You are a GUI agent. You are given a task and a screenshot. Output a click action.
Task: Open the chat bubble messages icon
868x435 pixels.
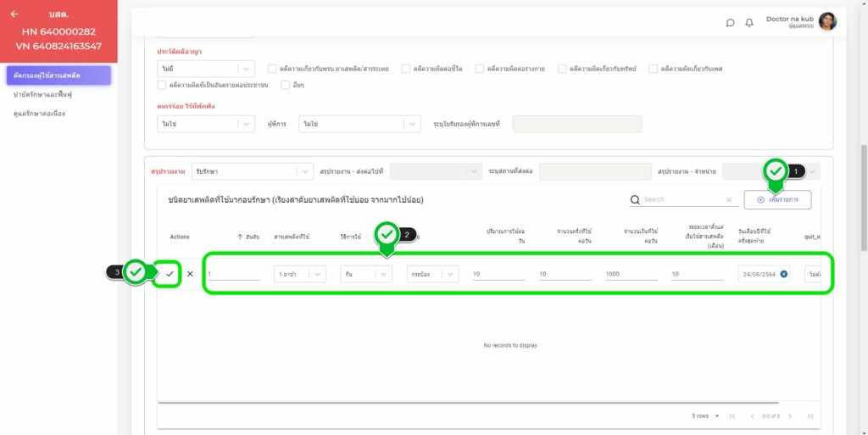pyautogui.click(x=731, y=23)
